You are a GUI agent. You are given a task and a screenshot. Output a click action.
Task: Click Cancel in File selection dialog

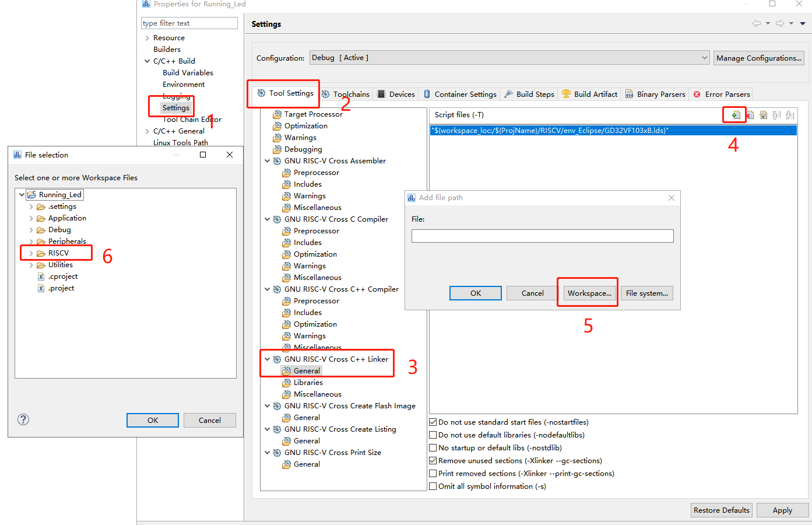[210, 420]
